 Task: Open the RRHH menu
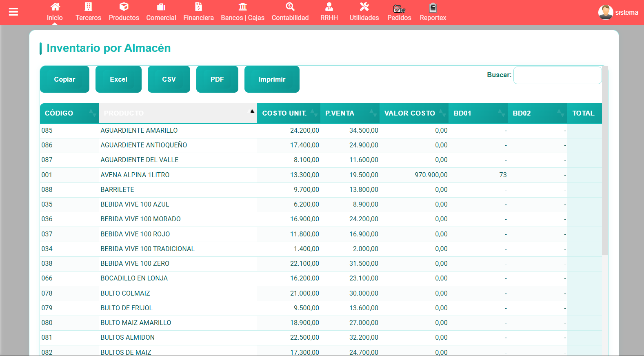tap(329, 12)
